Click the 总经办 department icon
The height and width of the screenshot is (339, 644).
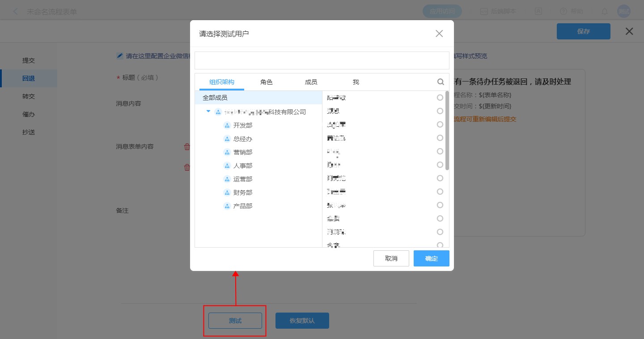click(x=227, y=139)
